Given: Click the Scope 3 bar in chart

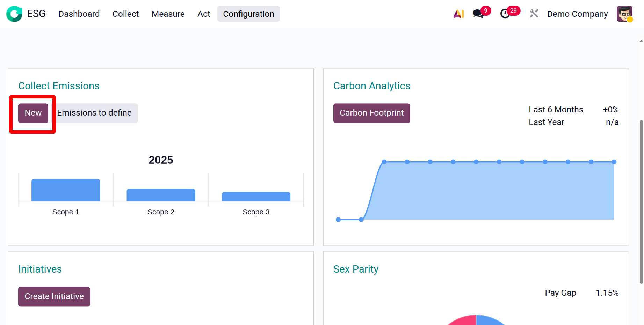Looking at the screenshot, I should (256, 197).
